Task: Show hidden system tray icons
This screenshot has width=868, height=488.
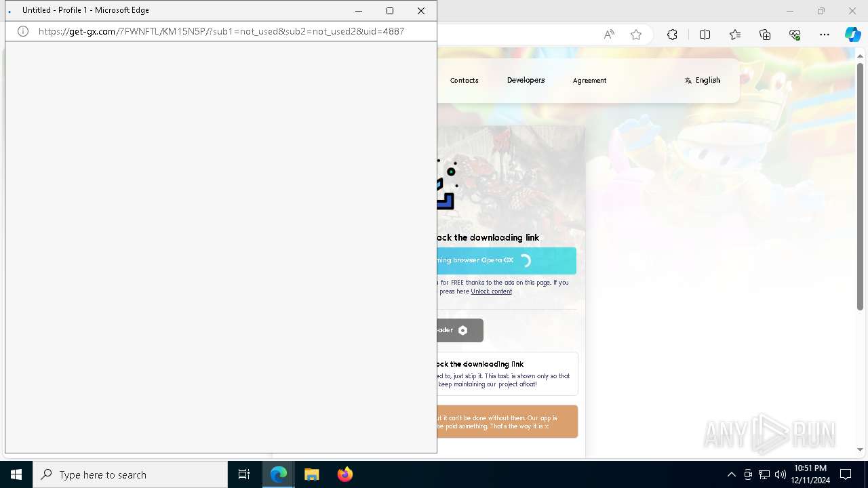Action: pyautogui.click(x=731, y=474)
